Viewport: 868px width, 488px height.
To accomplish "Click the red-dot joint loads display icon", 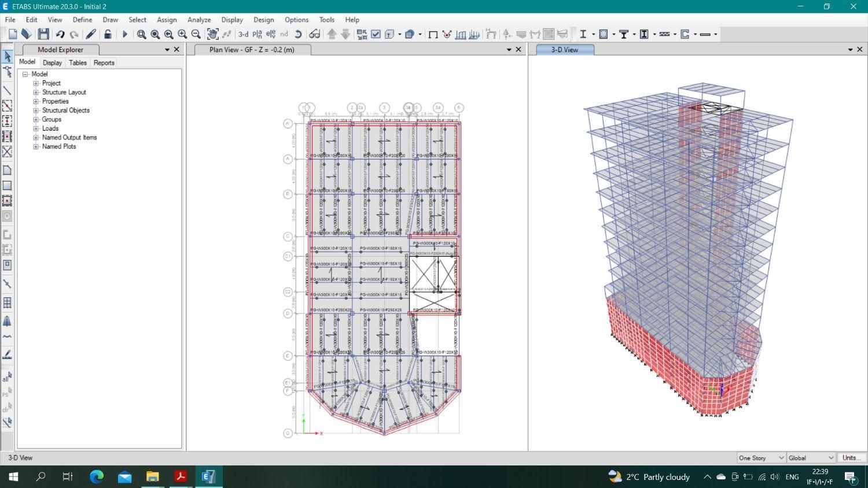I will 447,35.
